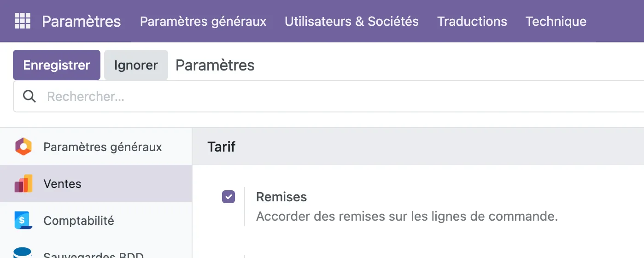Image resolution: width=644 pixels, height=258 pixels.
Task: Select the Ventes label in the sidebar
Action: [x=62, y=184]
